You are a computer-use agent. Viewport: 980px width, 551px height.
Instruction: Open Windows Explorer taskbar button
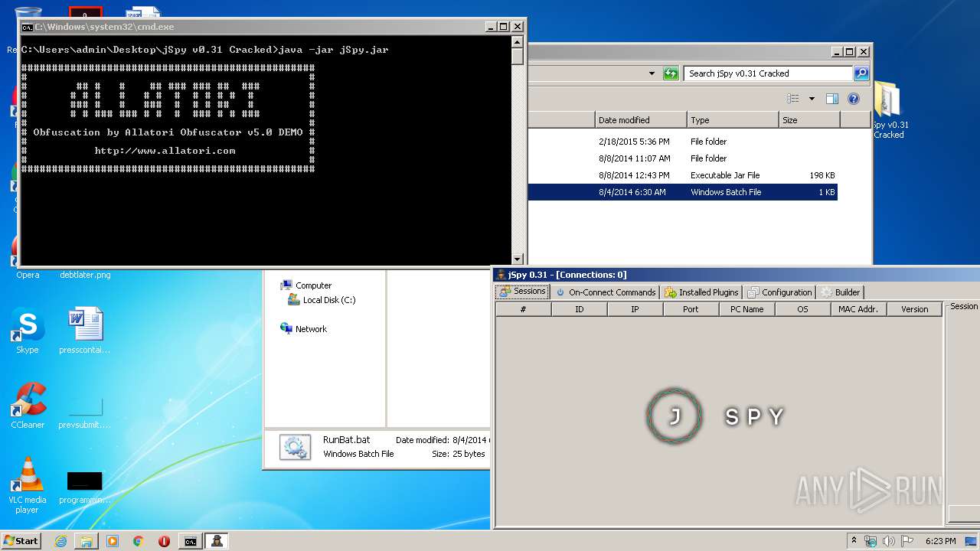point(87,541)
